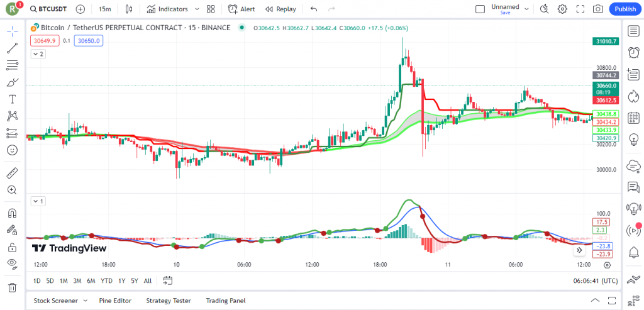
Task: Open the notifications bell panel
Action: click(x=633, y=253)
